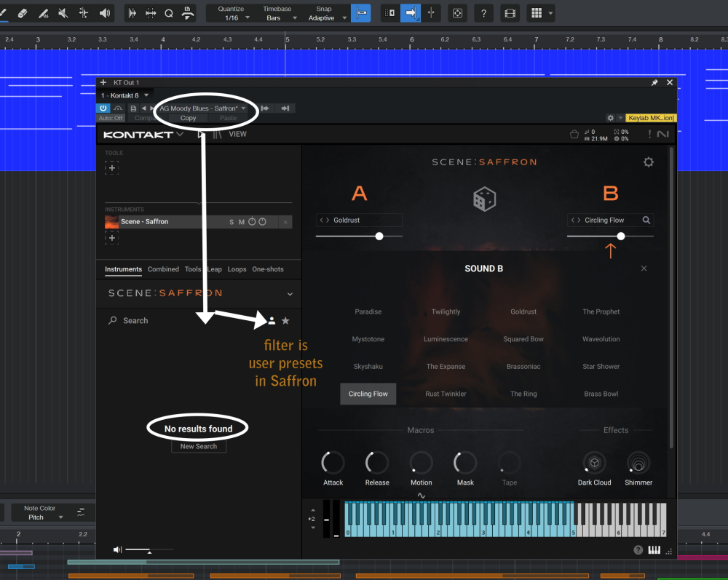Click the sidechain routing icon beside power
This screenshot has width=728, height=580.
(x=118, y=108)
